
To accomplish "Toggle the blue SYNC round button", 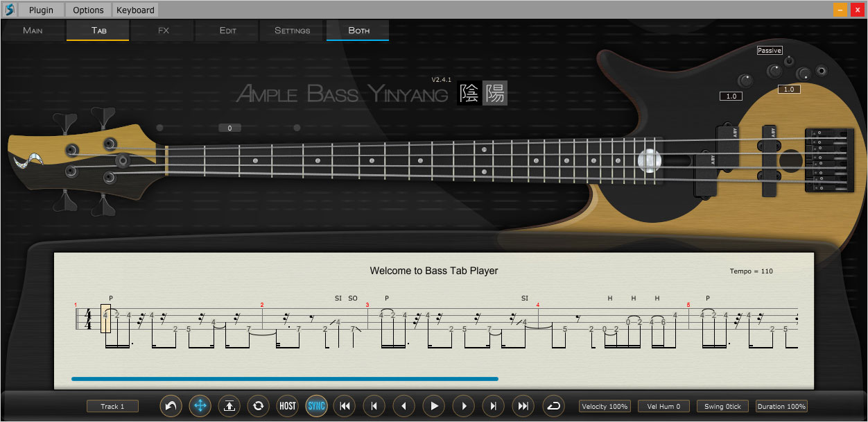I will [317, 406].
